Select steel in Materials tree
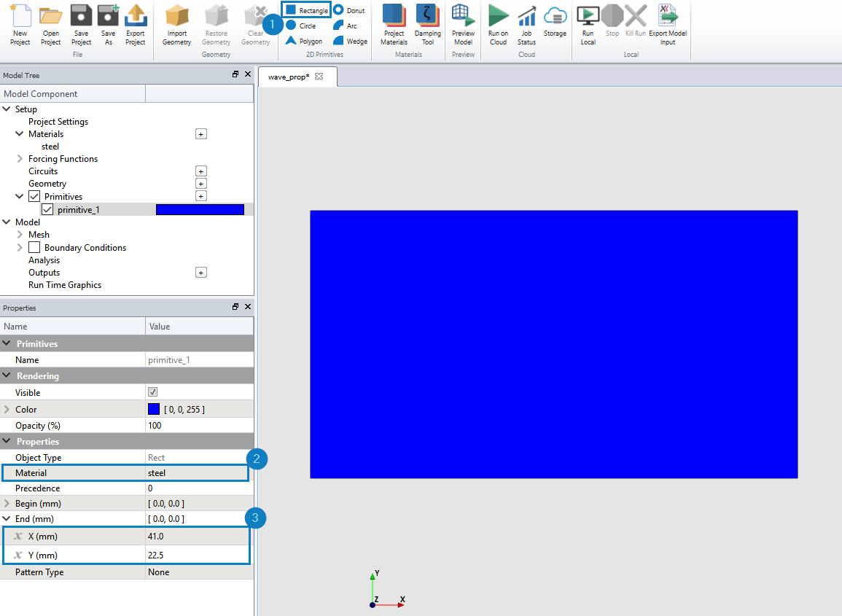This screenshot has width=842, height=616. tap(50, 146)
